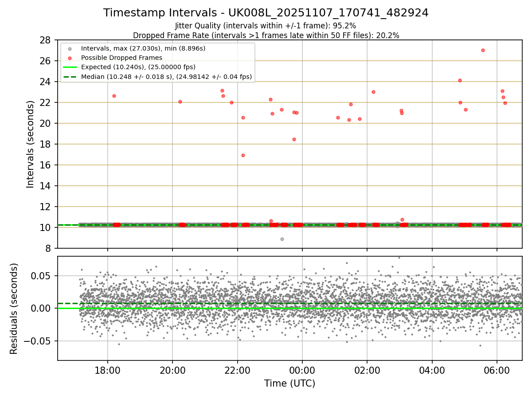
Task: Click the highest red point at 27 seconds
Action: click(483, 50)
